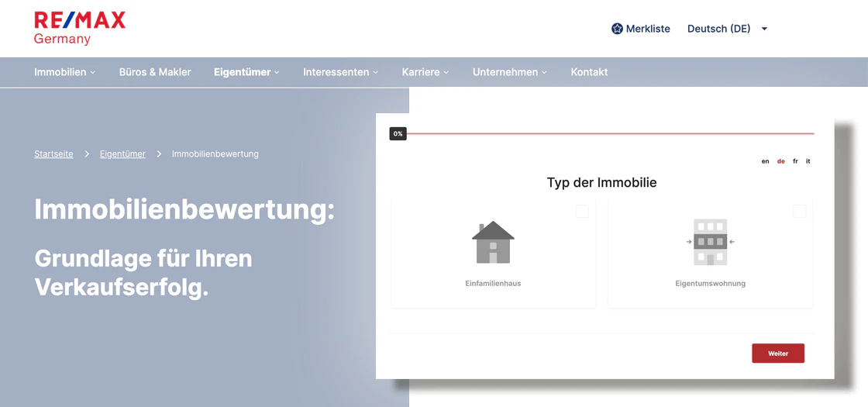Click the breadcrumb arrow after Eigentümer

(159, 154)
